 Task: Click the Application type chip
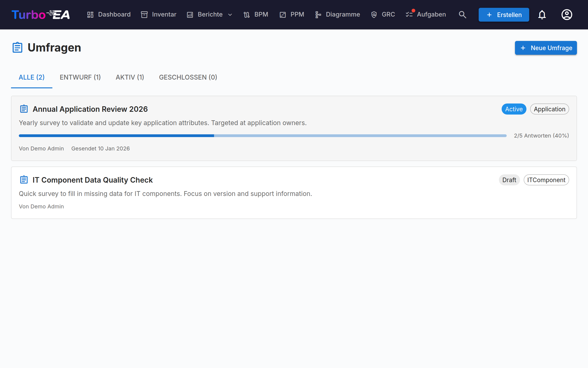(x=549, y=109)
